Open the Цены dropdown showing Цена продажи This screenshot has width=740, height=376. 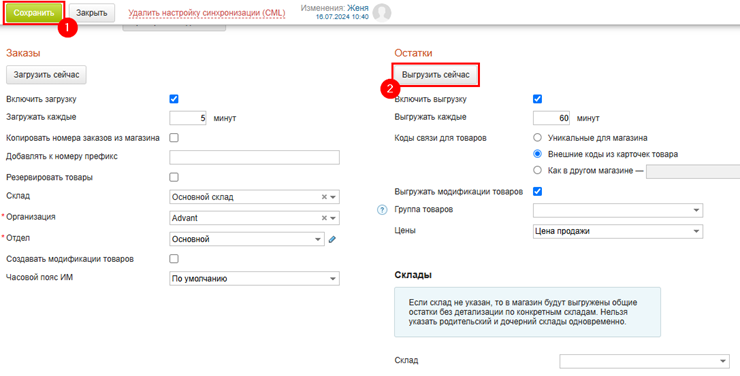click(618, 231)
